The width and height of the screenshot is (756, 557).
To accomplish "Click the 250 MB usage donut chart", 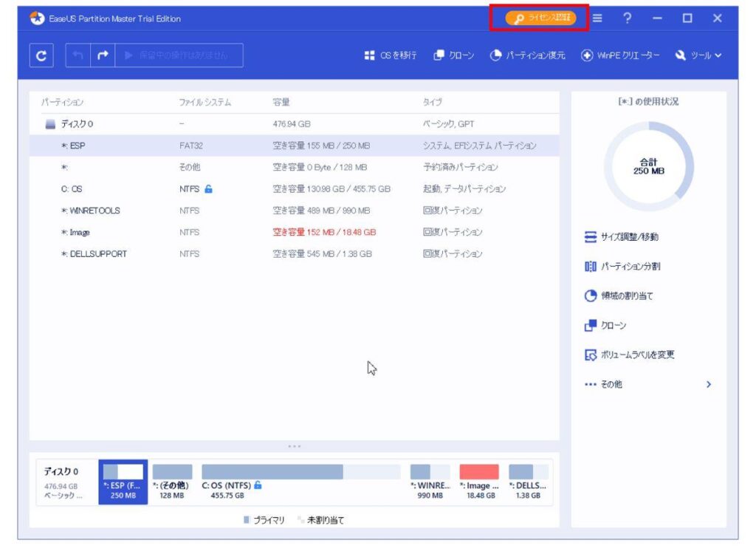I will [648, 166].
